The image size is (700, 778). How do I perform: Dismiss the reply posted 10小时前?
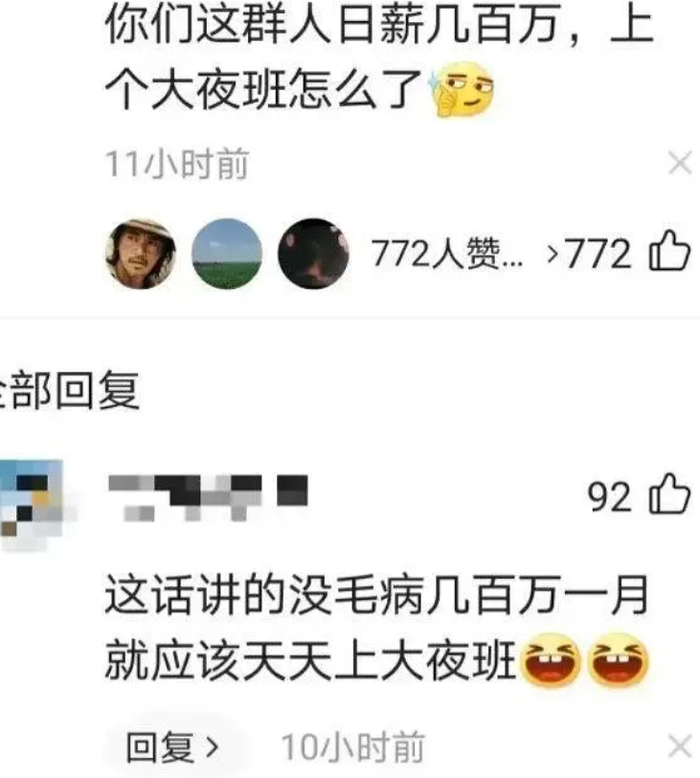680,746
